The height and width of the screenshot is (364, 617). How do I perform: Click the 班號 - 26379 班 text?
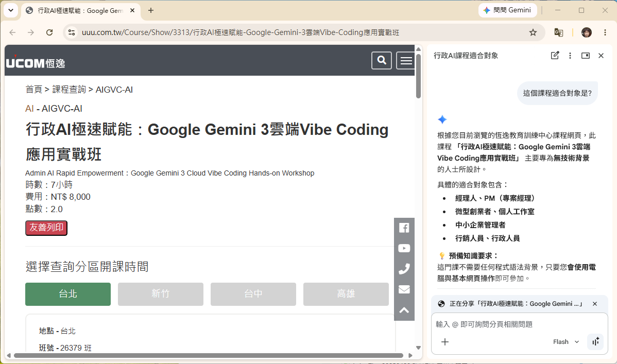[65, 348]
